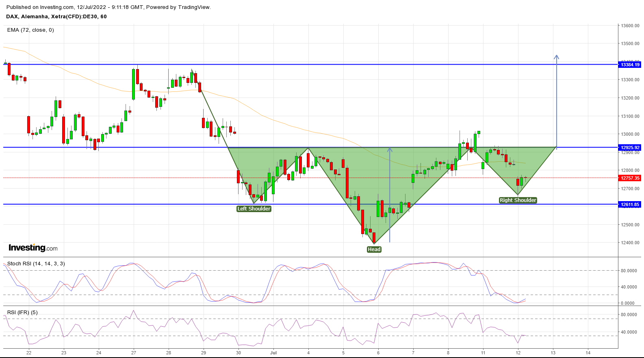Click date 6 on the time axis
This screenshot has height=358, width=644.
pyautogui.click(x=378, y=353)
